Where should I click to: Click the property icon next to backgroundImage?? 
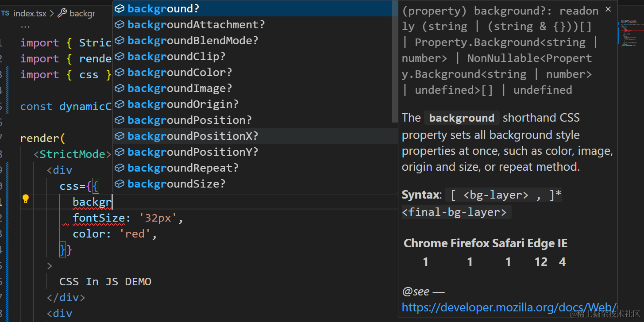[x=120, y=88]
